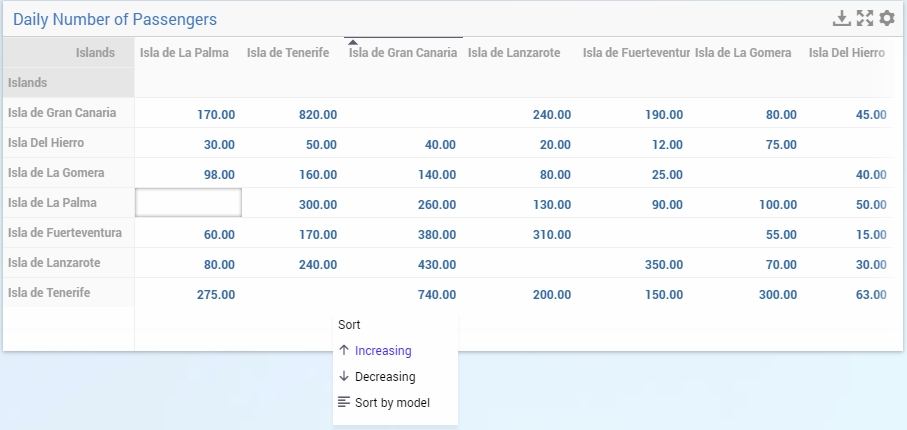The height and width of the screenshot is (430, 907).
Task: Click the Isla de Lanzarote column header
Action: point(514,53)
